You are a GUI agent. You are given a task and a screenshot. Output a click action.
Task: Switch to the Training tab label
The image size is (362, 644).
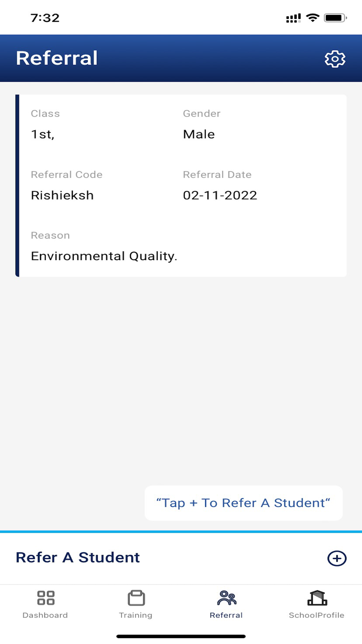coord(136,615)
